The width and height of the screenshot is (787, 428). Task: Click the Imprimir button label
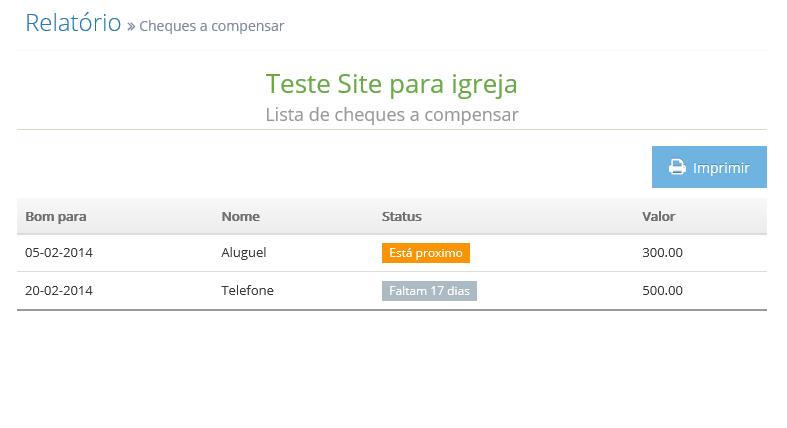[721, 168]
